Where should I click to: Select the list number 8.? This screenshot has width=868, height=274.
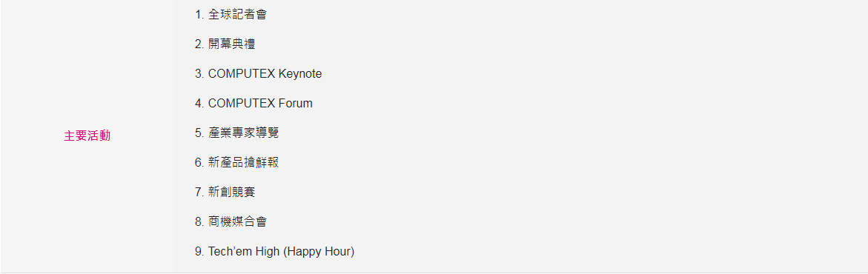coord(199,222)
